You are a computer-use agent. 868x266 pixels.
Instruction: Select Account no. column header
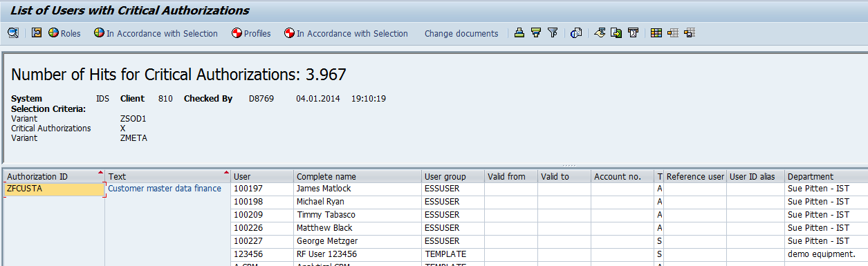coord(622,176)
